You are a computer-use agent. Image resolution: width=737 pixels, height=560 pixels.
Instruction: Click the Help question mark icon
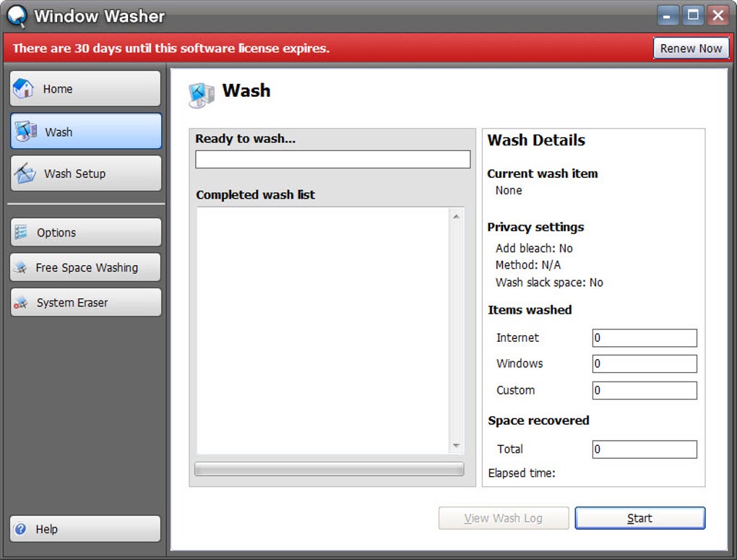20,529
